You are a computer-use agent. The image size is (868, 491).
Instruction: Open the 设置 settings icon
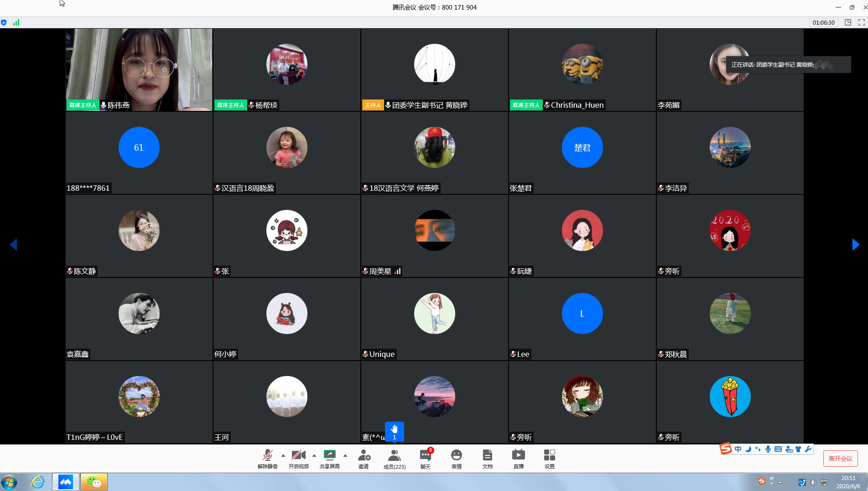pos(549,458)
